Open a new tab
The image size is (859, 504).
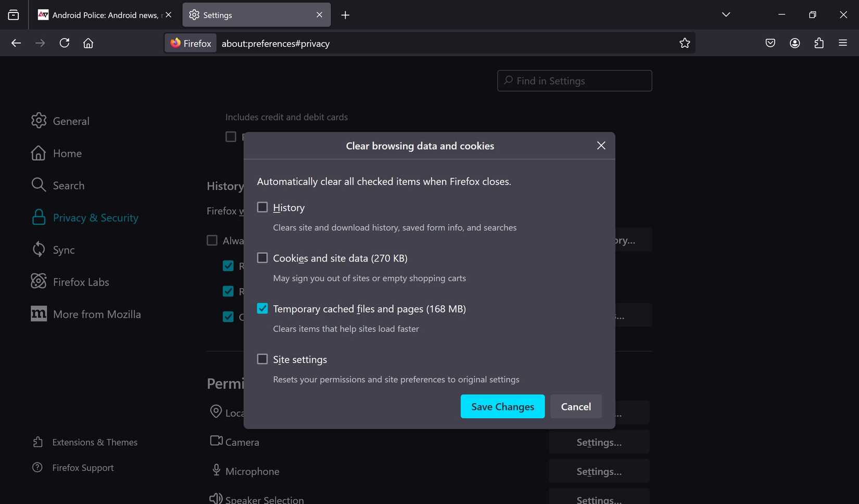[345, 15]
